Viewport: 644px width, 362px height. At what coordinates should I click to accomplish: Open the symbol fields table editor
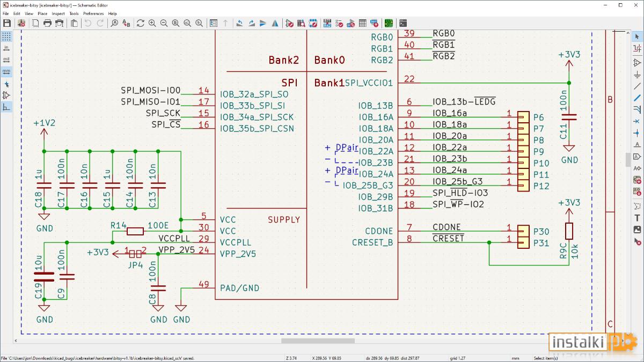point(363,23)
